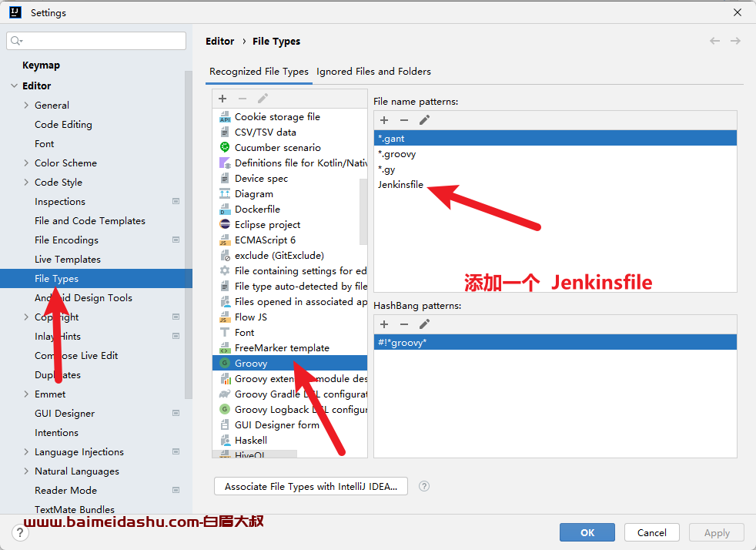This screenshot has width=756, height=550.
Task: Select ECMAScript 6 file type
Action: pyautogui.click(x=289, y=240)
